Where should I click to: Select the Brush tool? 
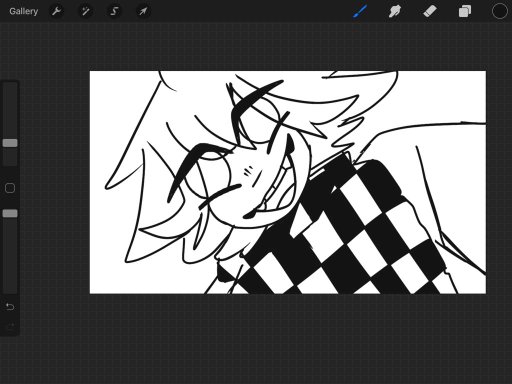click(x=360, y=11)
